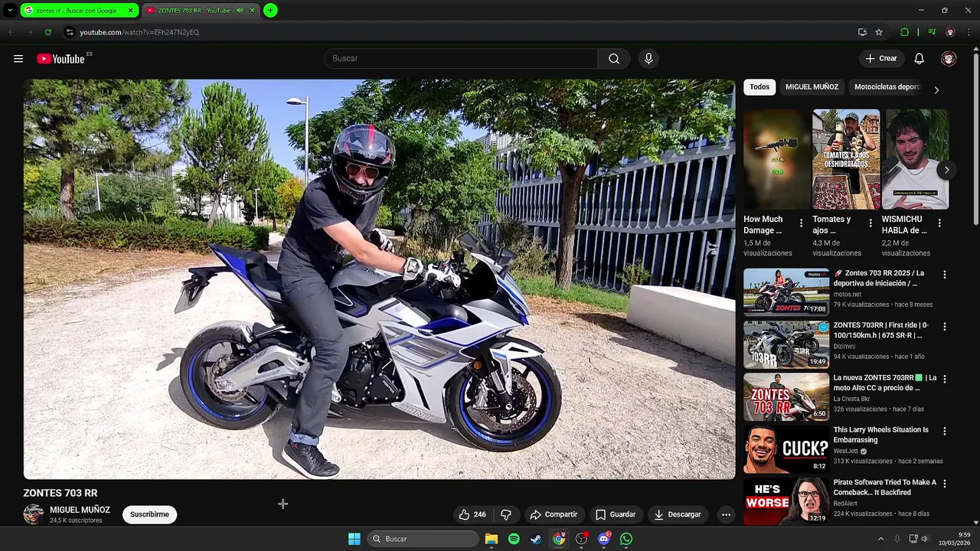Open the YouTube account avatar menu
The width and height of the screenshot is (980, 551).
coord(949,59)
